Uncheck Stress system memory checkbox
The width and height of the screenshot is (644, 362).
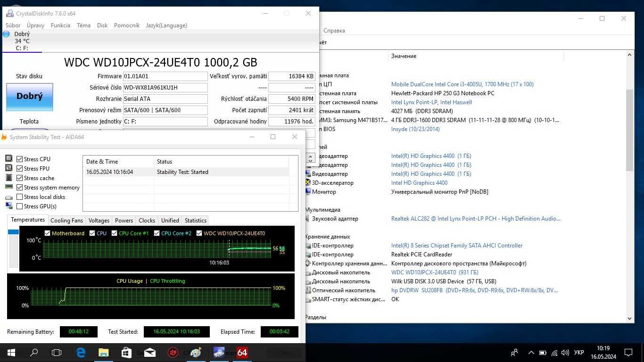(19, 188)
